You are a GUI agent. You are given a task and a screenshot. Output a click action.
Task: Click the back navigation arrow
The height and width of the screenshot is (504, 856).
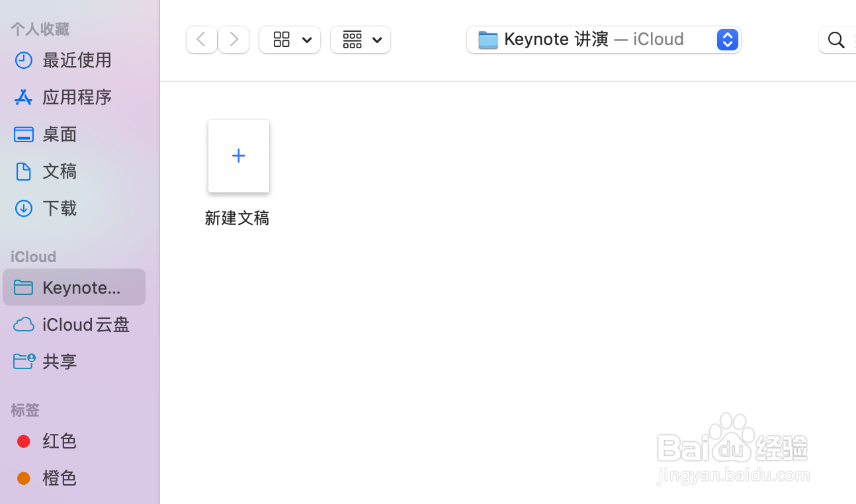[x=201, y=40]
